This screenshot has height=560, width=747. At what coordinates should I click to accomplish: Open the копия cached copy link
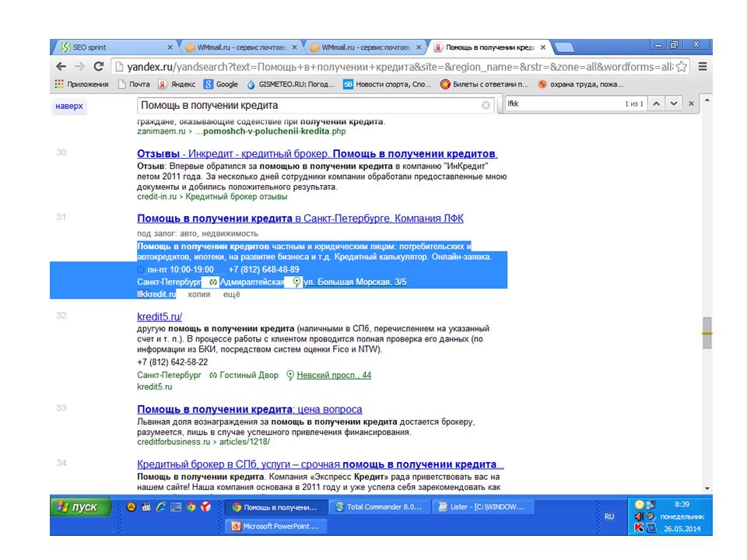[x=199, y=294]
